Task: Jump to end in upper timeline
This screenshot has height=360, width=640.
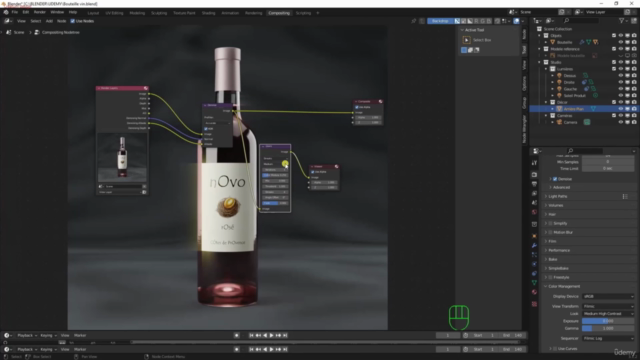Action: tap(285, 336)
